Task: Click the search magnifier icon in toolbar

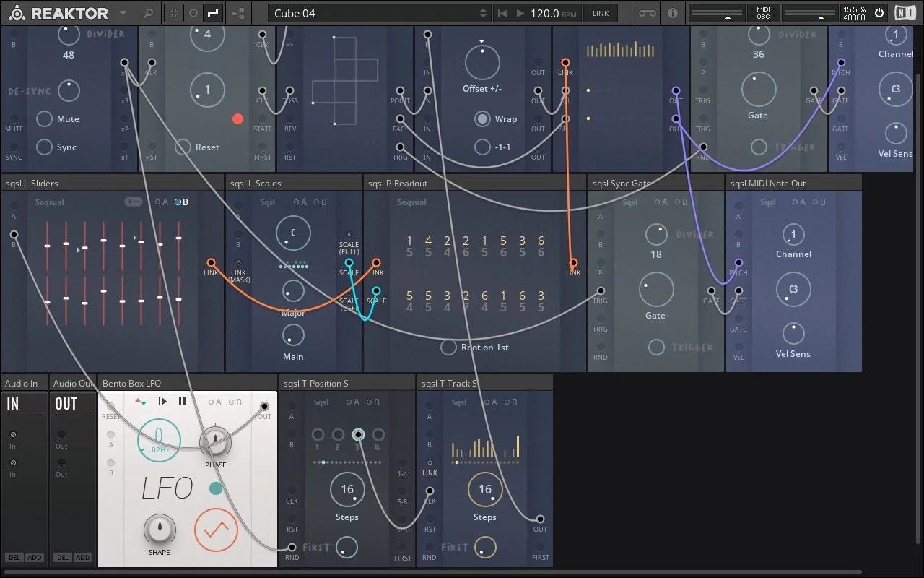Action: pos(148,13)
